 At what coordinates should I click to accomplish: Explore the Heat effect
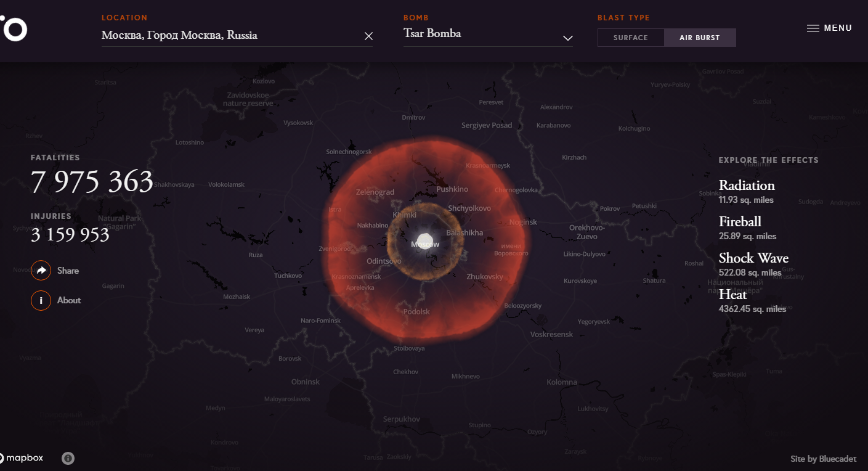(x=733, y=295)
